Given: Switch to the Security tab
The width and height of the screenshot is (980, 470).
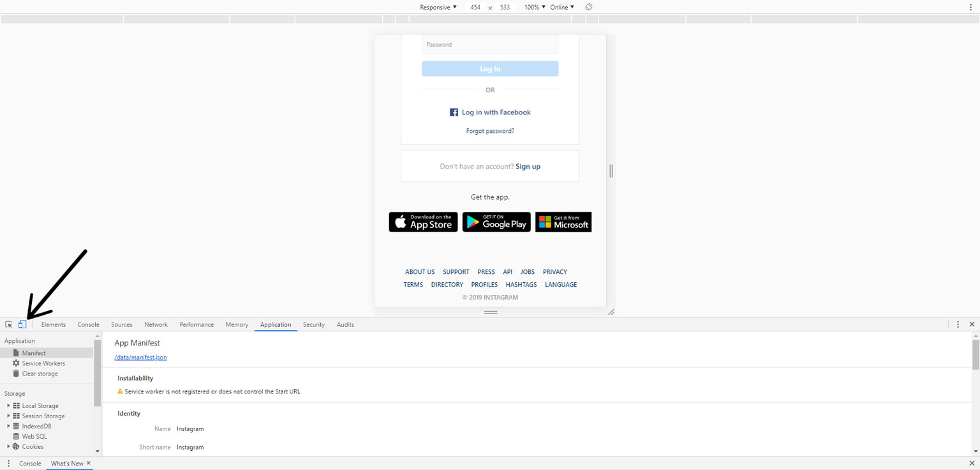Looking at the screenshot, I should pos(314,324).
